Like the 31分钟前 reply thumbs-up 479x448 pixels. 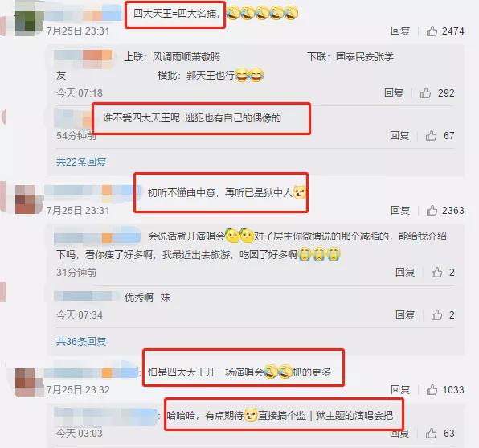pyautogui.click(x=436, y=272)
